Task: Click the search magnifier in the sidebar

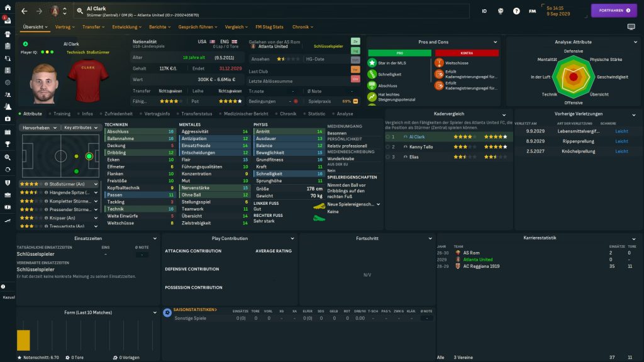Action: coord(8,157)
